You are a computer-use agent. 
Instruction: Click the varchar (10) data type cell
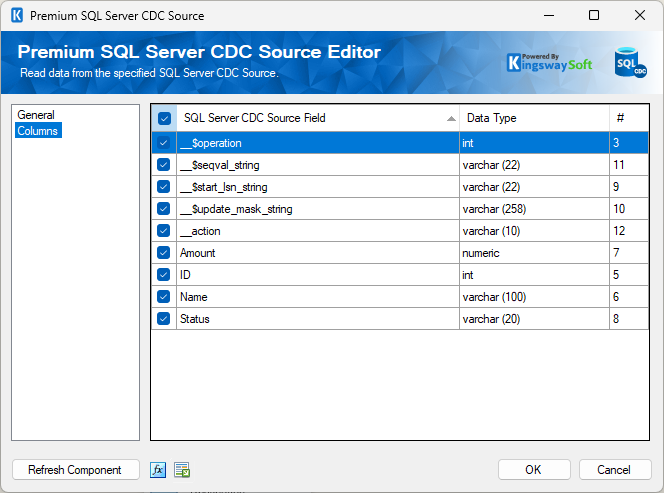[x=534, y=231]
